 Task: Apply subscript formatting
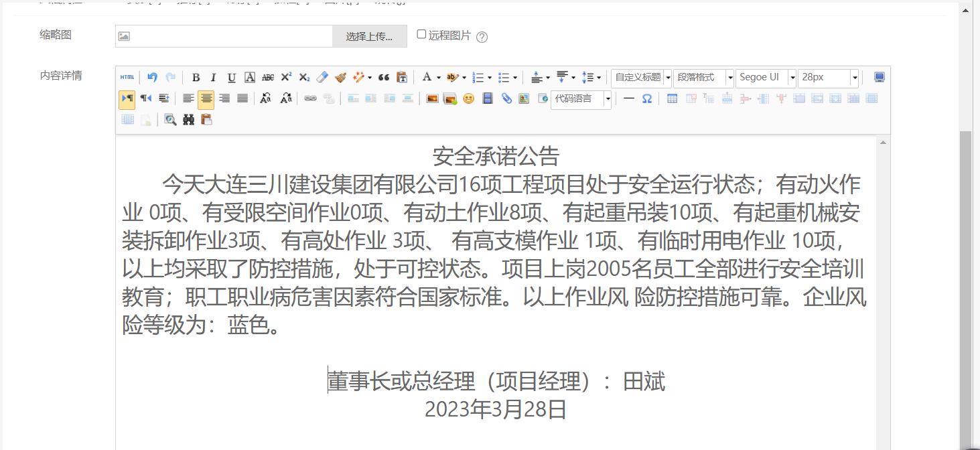point(304,78)
